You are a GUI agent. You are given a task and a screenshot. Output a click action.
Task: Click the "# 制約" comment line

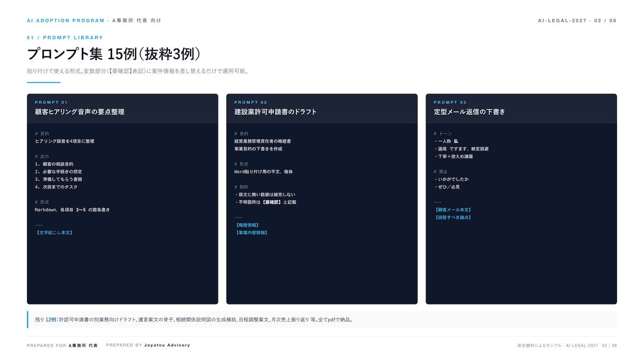[x=241, y=187]
